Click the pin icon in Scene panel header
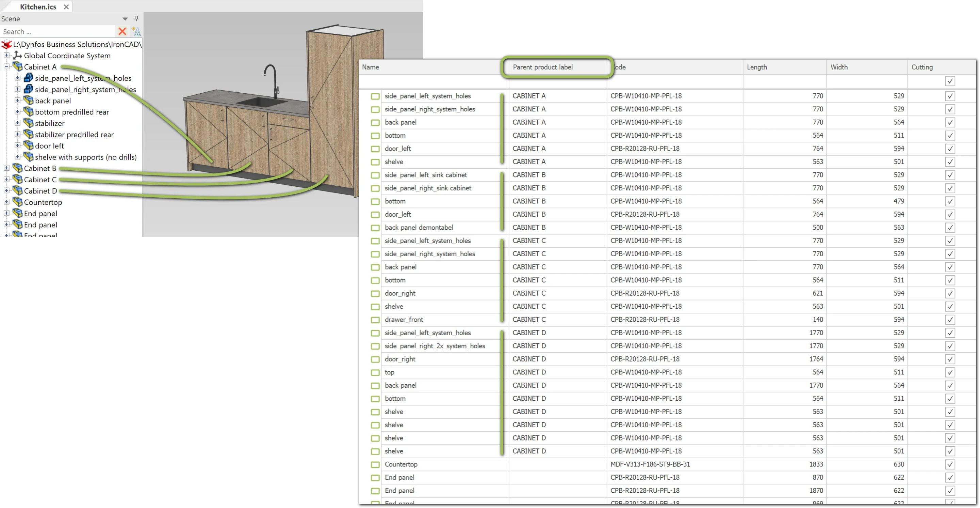 click(136, 18)
